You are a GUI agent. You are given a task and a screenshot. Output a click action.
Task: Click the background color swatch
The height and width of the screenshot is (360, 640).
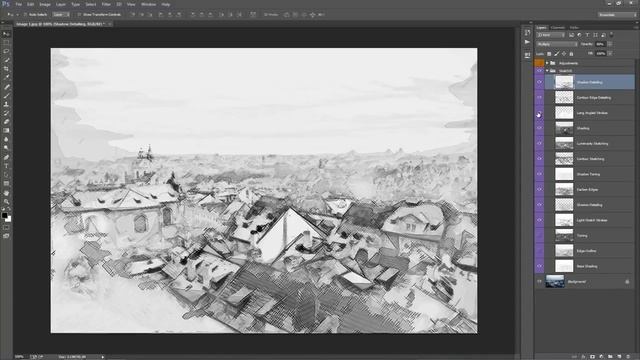pyautogui.click(x=9, y=219)
